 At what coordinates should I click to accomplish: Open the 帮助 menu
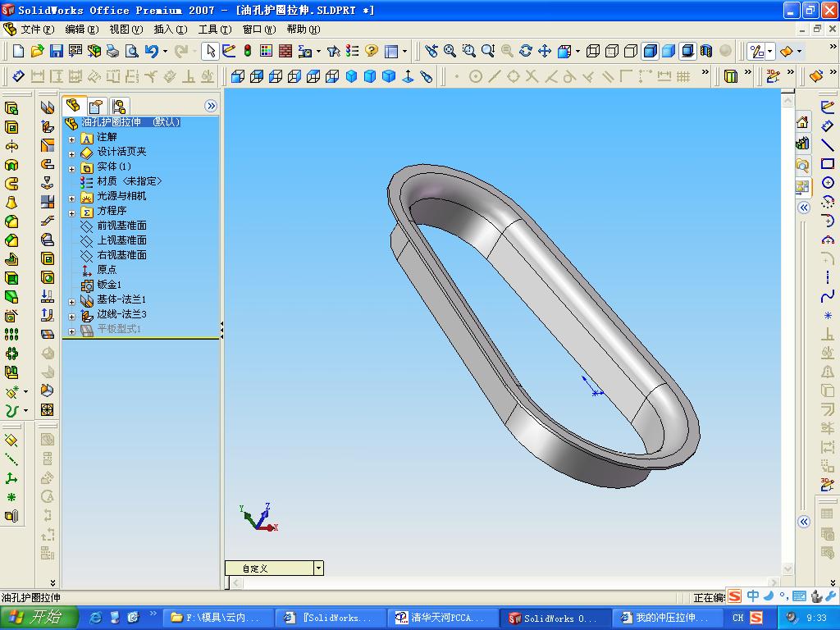(x=304, y=30)
